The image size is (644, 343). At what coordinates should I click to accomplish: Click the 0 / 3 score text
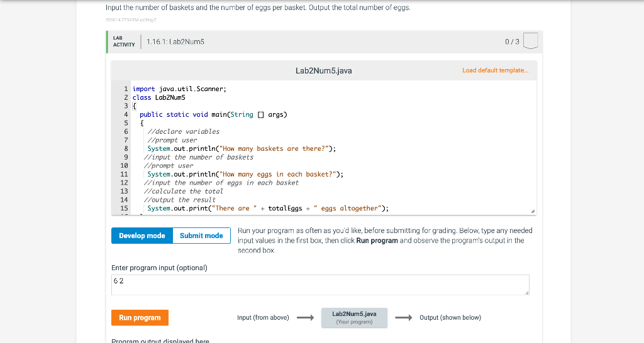512,41
